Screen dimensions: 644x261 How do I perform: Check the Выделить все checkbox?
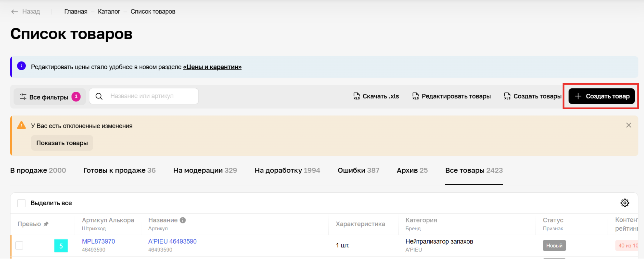(x=21, y=203)
